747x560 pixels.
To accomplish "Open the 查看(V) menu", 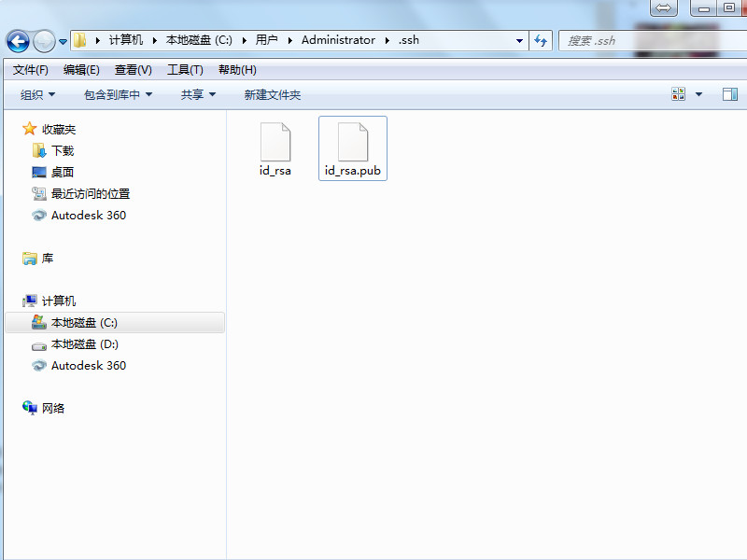I will [x=133, y=70].
